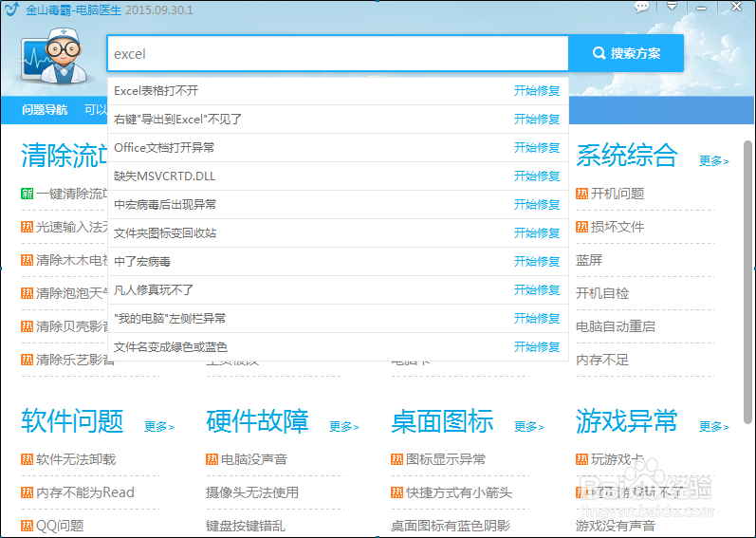Start repair for 凡人修真玩不了

click(537, 289)
